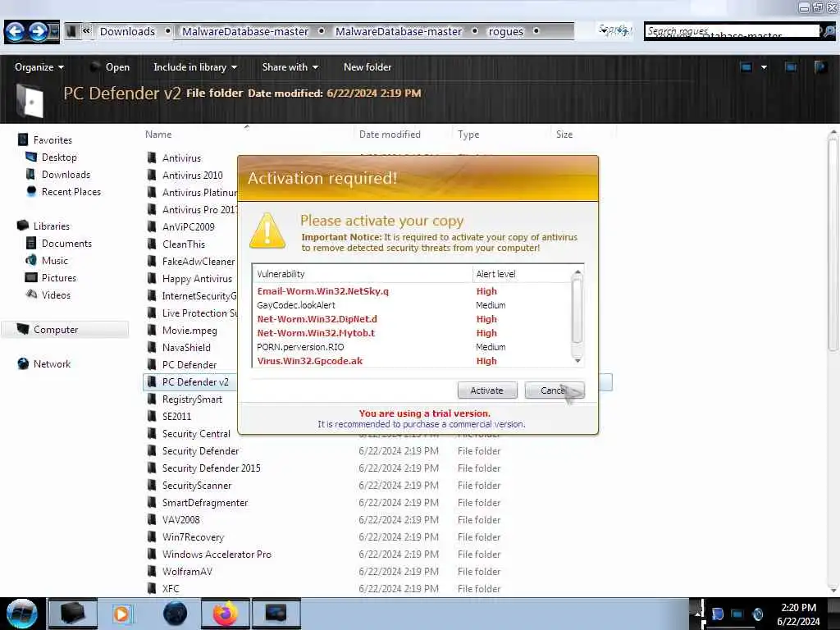Screen dimensions: 840x630
Task: Select the rogues breadcrumb segment
Action: (505, 32)
